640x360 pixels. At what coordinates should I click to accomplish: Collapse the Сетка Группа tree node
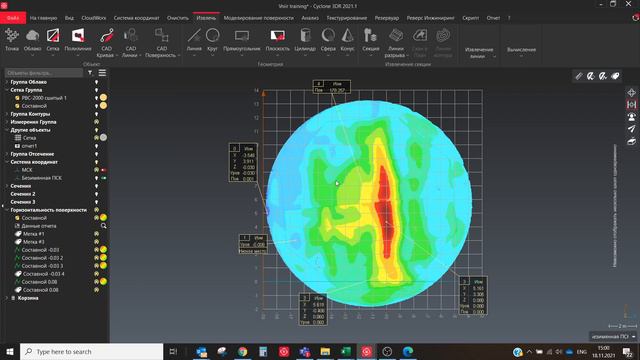[7, 90]
